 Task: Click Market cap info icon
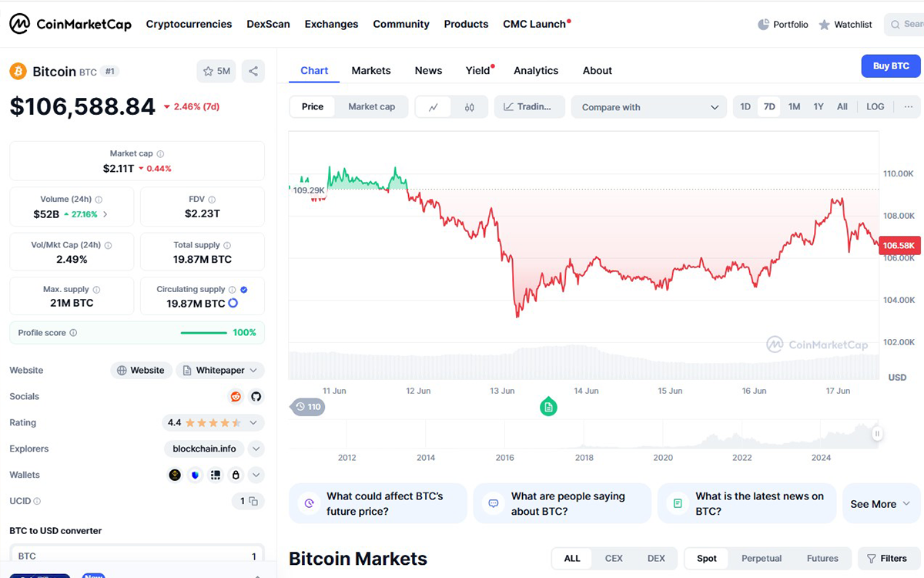click(x=160, y=154)
